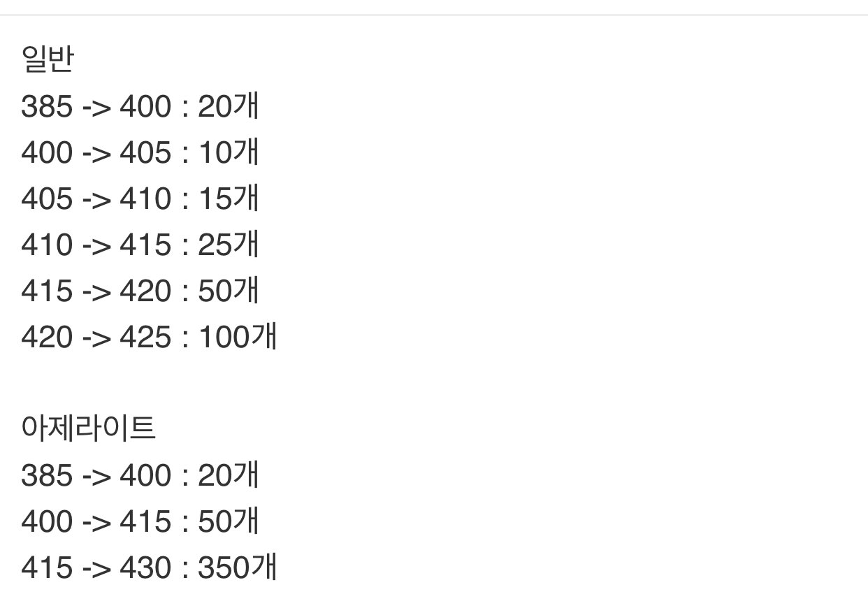Click the arrow in the 415 -> 430 row
868x608 pixels.
point(96,569)
